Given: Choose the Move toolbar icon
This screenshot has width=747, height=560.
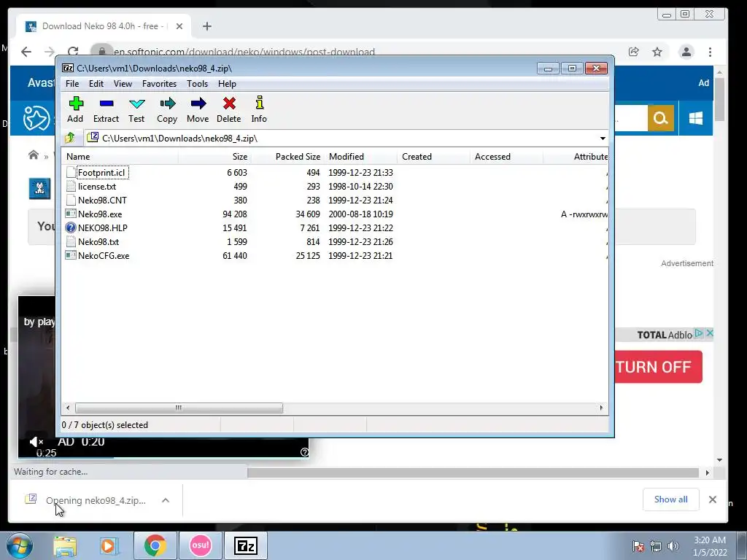Looking at the screenshot, I should click(x=198, y=109).
